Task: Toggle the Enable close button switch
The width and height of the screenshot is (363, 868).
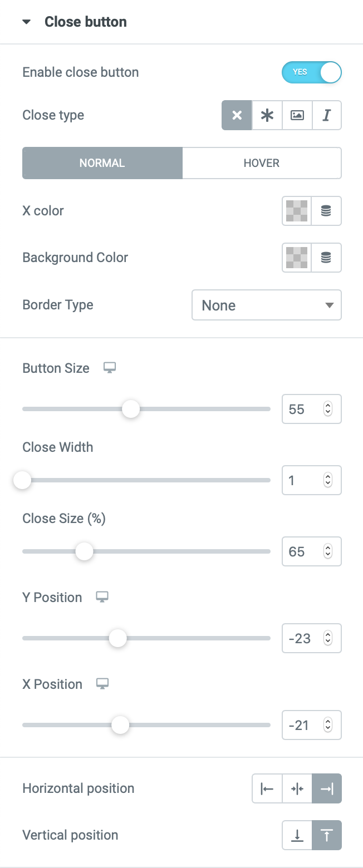Action: 312,72
